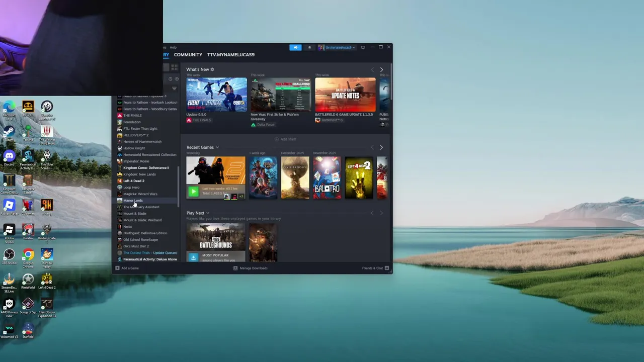This screenshot has height=362, width=644.
Task: Click the Battlefield 6 tag under update news
Action: [x=329, y=120]
